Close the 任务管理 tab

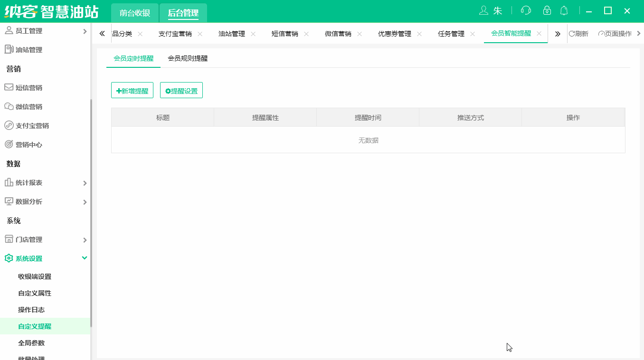click(473, 34)
